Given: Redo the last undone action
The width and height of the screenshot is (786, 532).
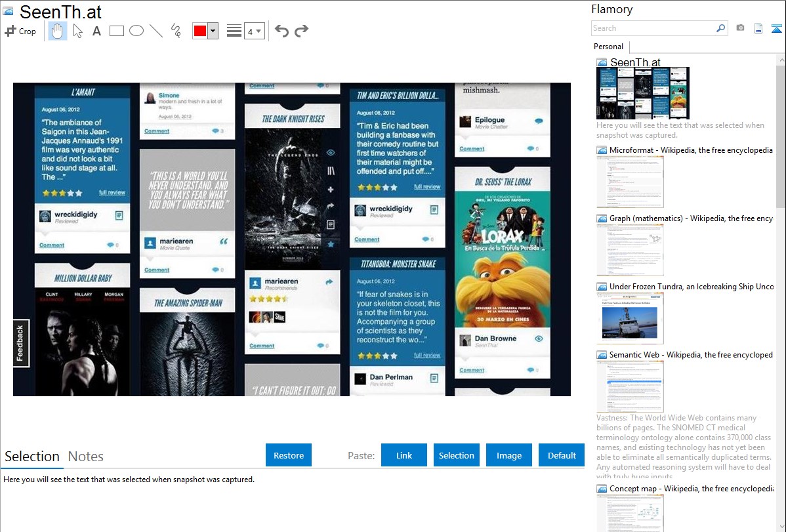Looking at the screenshot, I should [301, 31].
